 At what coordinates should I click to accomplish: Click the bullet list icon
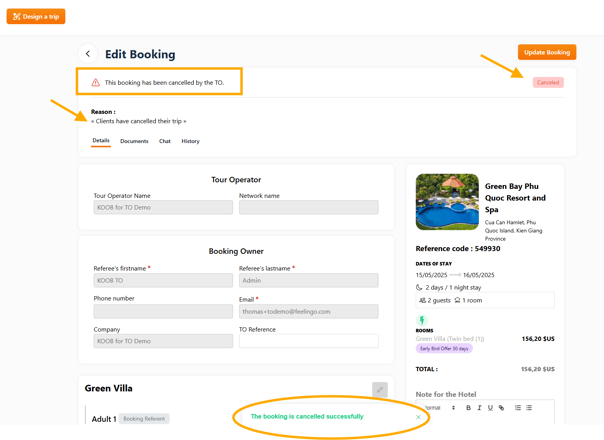529,408
